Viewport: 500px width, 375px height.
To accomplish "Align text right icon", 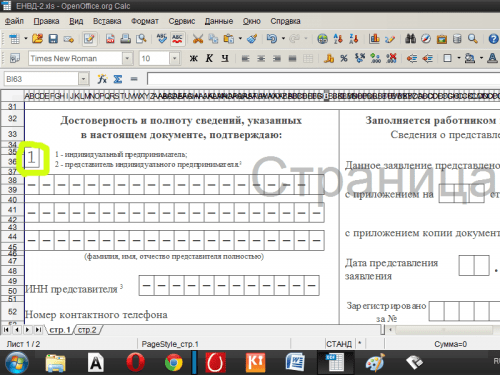I will [277, 59].
